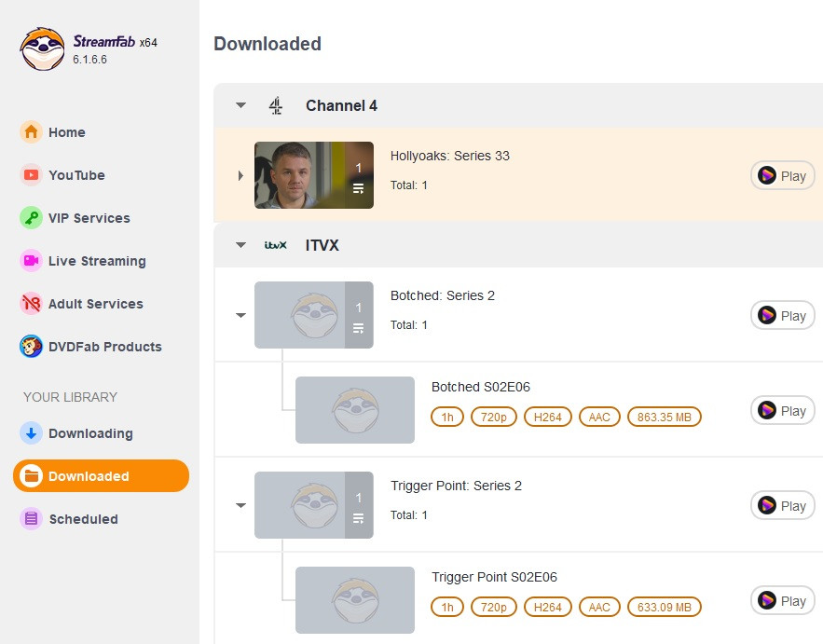Click the Live Streaming camera icon

click(x=31, y=260)
